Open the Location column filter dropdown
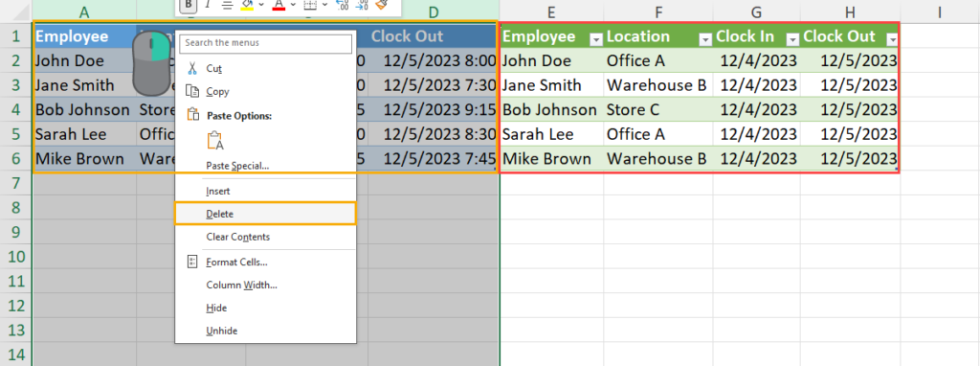The width and height of the screenshot is (980, 366). pos(705,39)
